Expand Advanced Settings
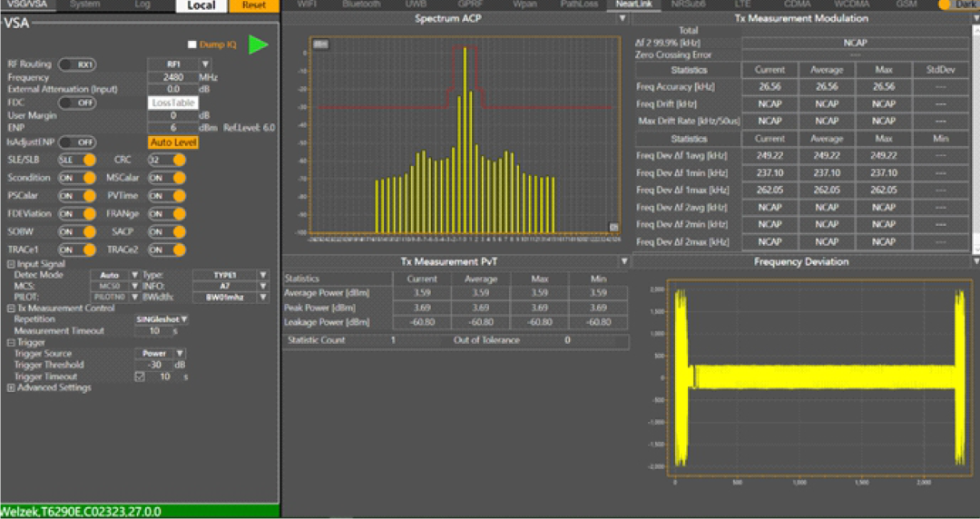 coord(11,387)
